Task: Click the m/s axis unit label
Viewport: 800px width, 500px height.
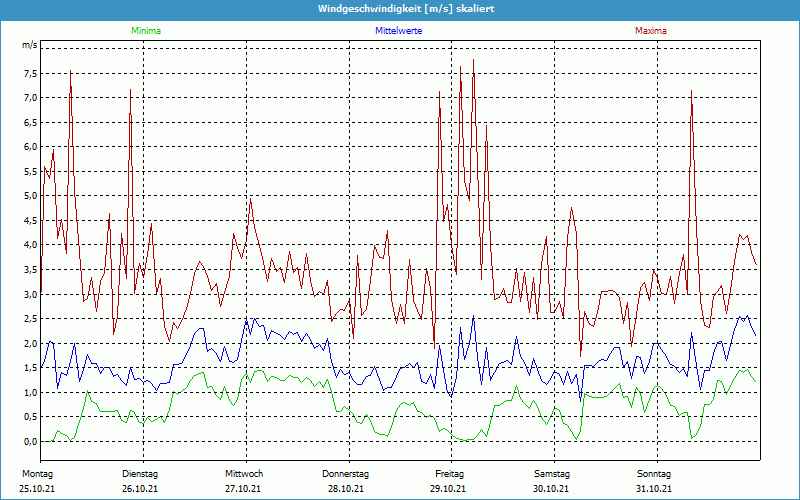Action: [30, 45]
